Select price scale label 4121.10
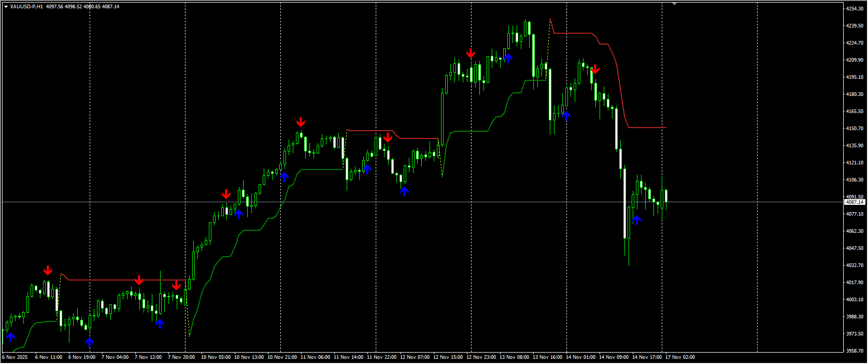Image resolution: width=868 pixels, height=364 pixels. coord(855,163)
